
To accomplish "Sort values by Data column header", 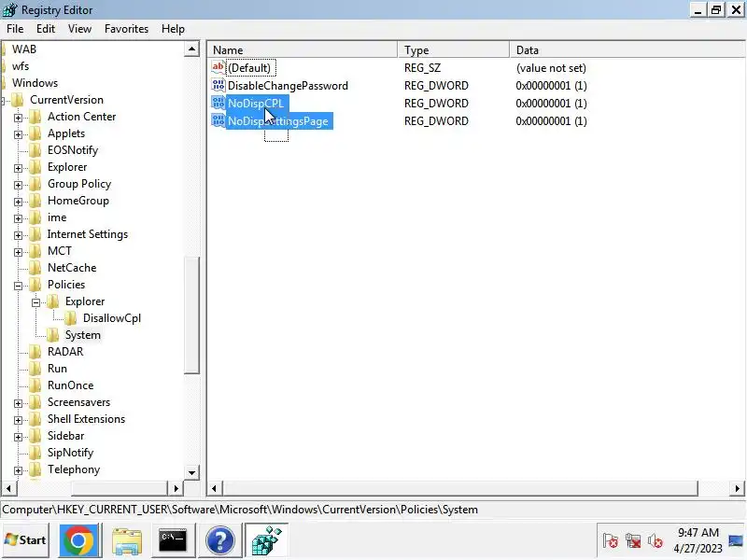I will 627,50.
